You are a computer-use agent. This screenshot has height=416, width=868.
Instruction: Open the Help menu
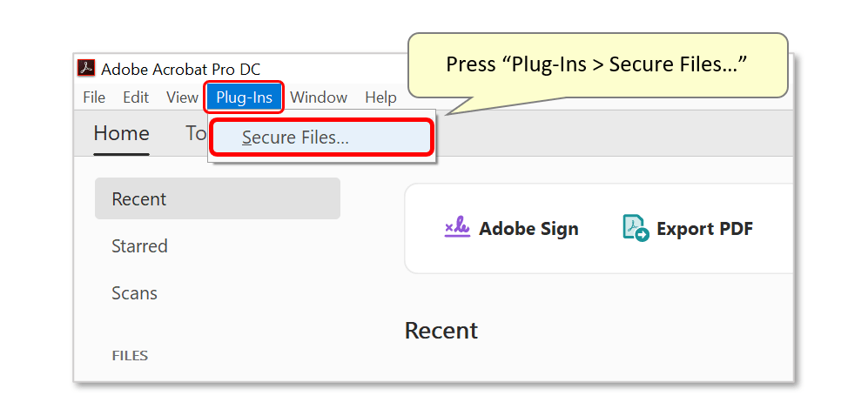pyautogui.click(x=380, y=98)
